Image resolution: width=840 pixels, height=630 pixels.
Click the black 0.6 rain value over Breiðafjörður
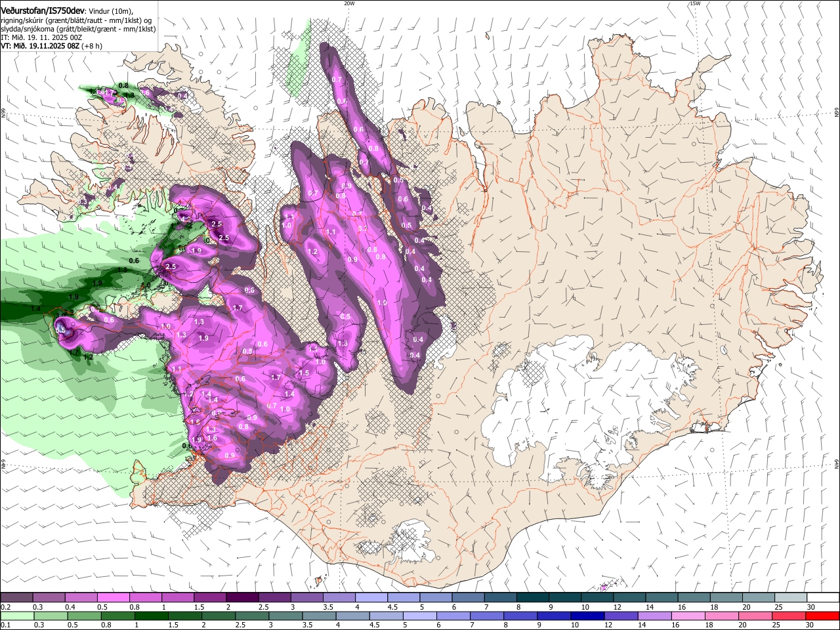coord(135,261)
